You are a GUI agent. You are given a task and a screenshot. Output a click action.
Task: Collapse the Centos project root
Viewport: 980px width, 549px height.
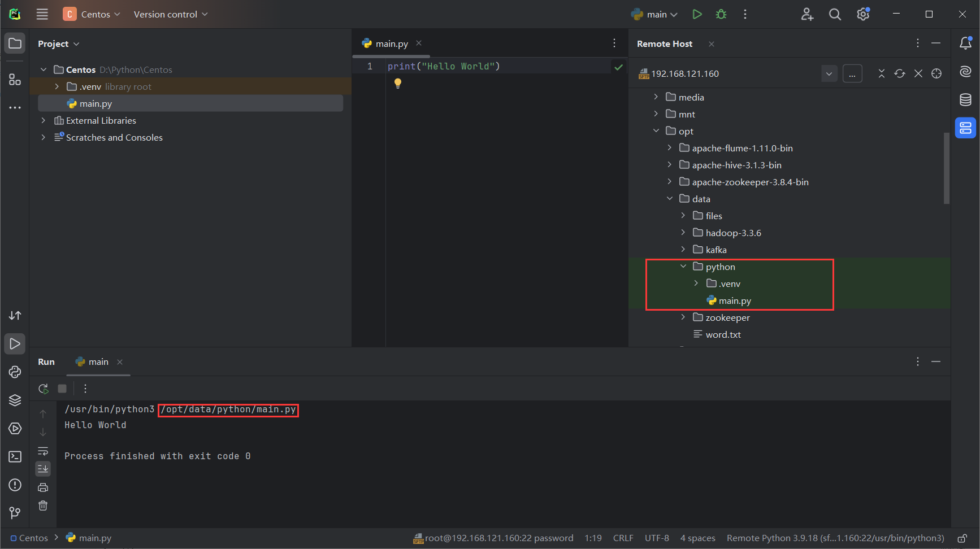pos(44,69)
